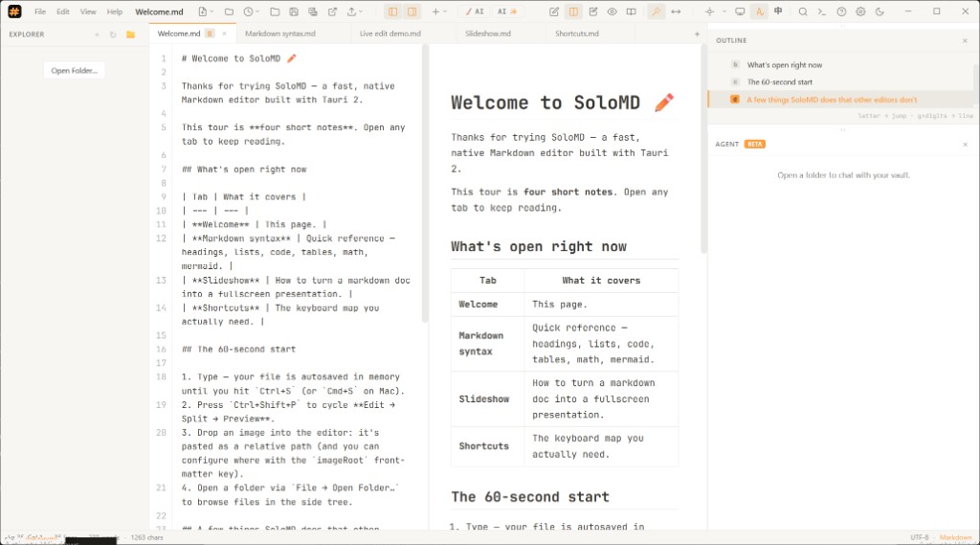Jump to The 60-second start outline entry
This screenshot has height=545, width=980.
coord(779,82)
